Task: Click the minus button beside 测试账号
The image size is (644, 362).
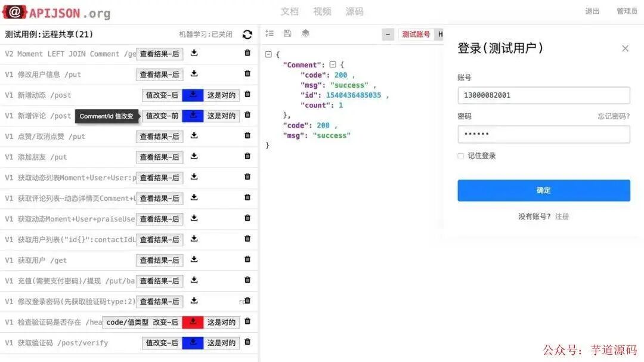Action: (388, 35)
